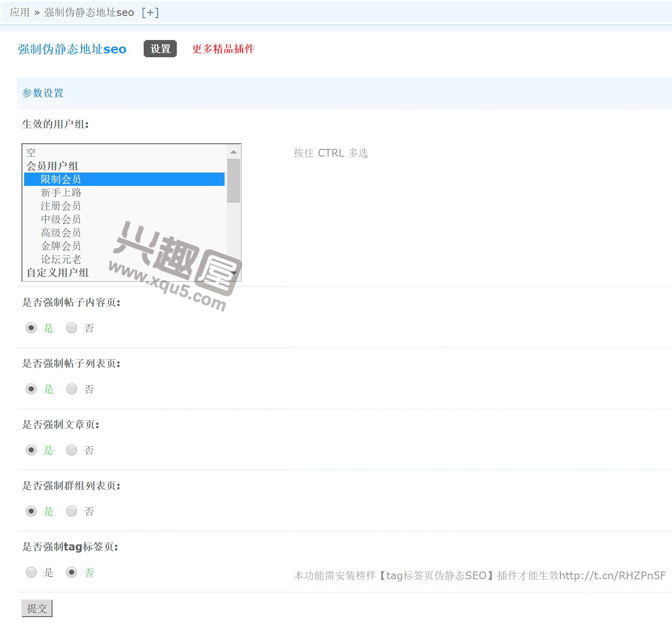This screenshot has height=624, width=672.
Task: Select 中级会员 in the user group list
Action: (124, 219)
